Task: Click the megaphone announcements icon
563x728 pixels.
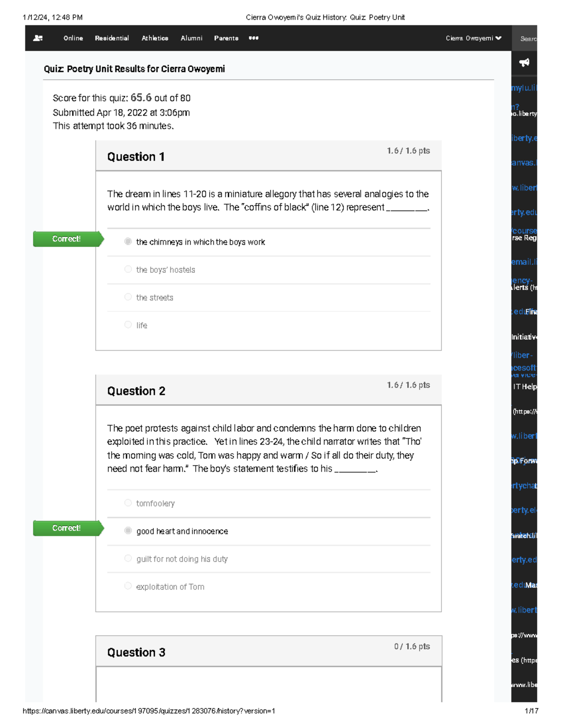Action: 524,63
